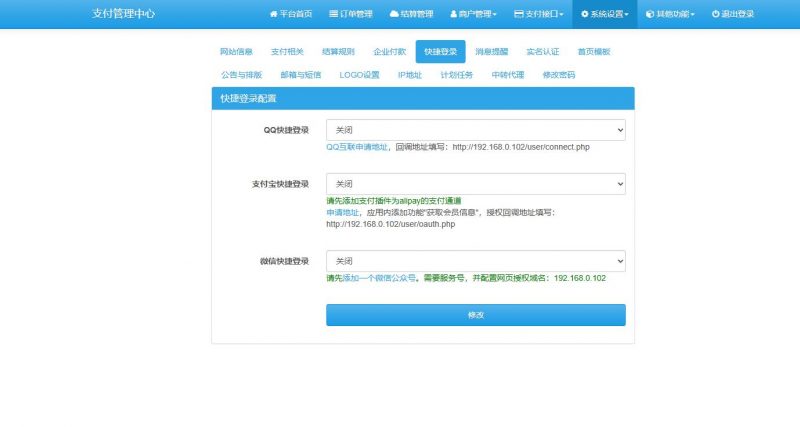This screenshot has height=427, width=800.
Task: Select the 修改密码 tab
Action: [558, 74]
